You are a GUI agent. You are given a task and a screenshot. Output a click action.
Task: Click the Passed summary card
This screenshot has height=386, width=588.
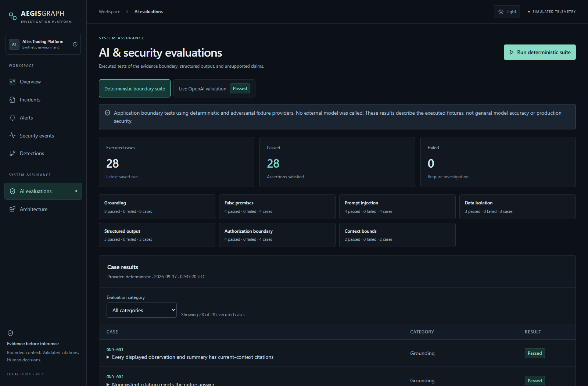[x=337, y=162]
